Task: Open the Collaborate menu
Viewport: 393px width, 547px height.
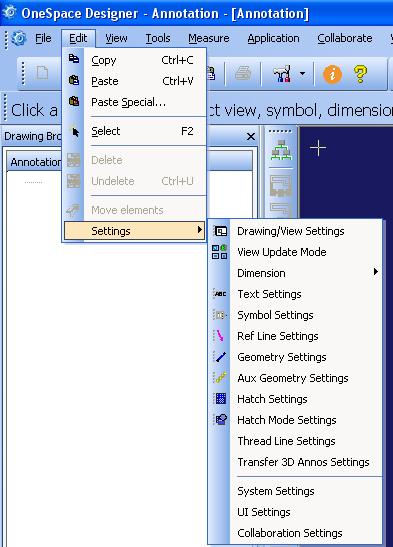Action: tap(345, 38)
